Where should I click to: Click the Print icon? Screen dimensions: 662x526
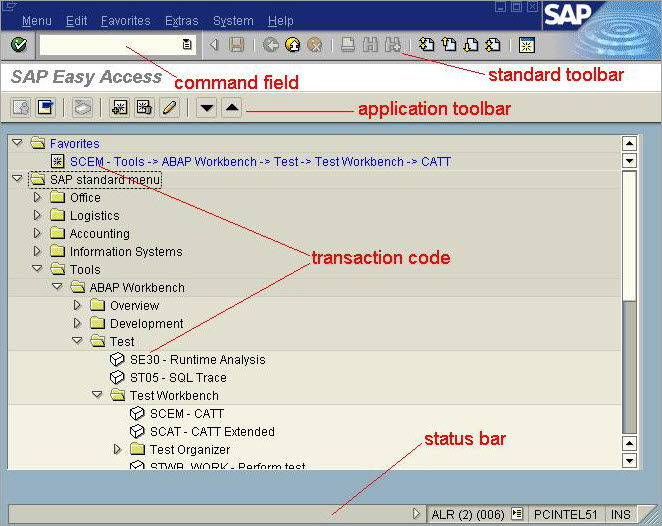[348, 44]
